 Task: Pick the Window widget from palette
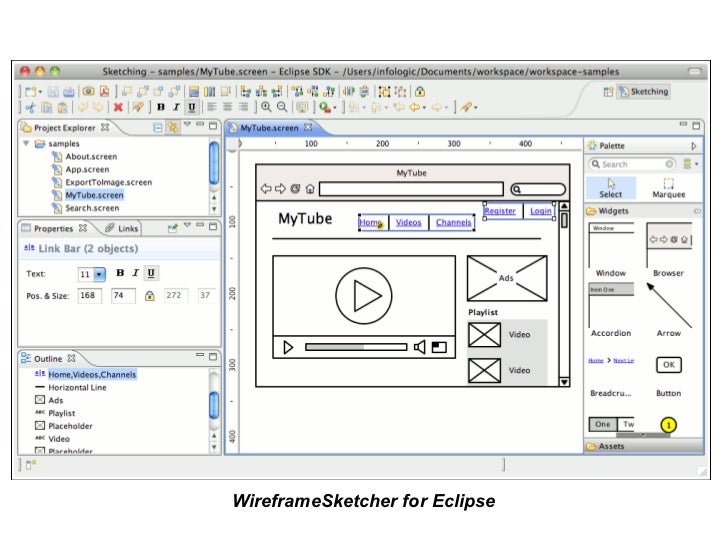[611, 250]
